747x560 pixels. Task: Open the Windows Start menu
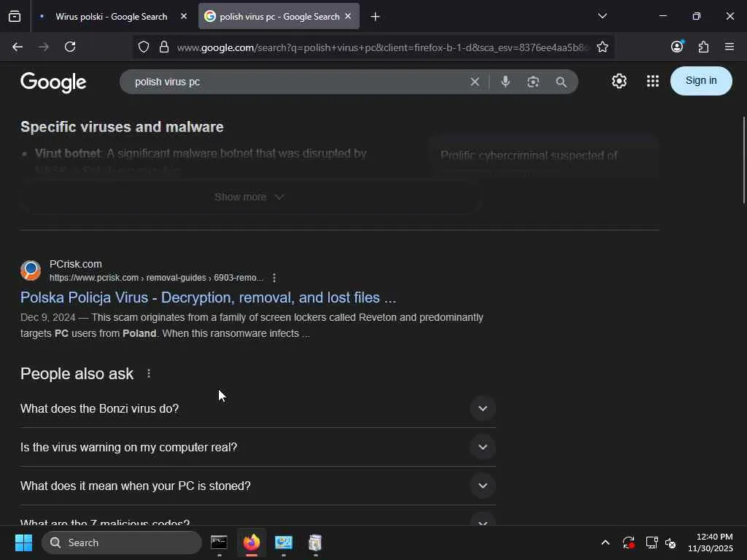point(23,542)
